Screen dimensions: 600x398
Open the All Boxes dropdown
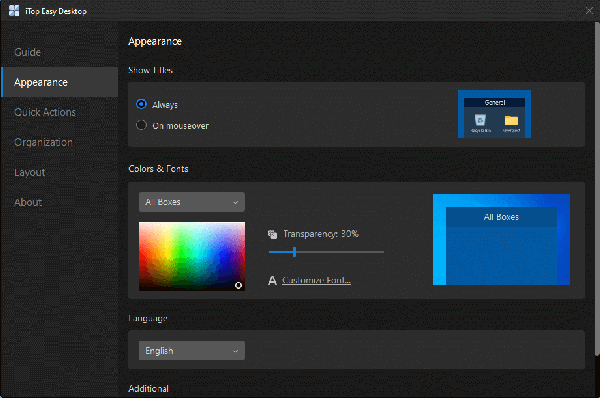click(192, 202)
